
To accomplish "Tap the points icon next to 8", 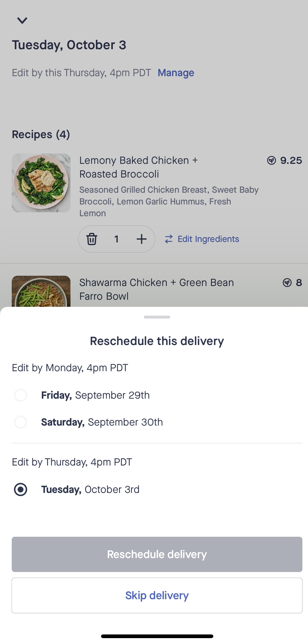I will (x=287, y=283).
